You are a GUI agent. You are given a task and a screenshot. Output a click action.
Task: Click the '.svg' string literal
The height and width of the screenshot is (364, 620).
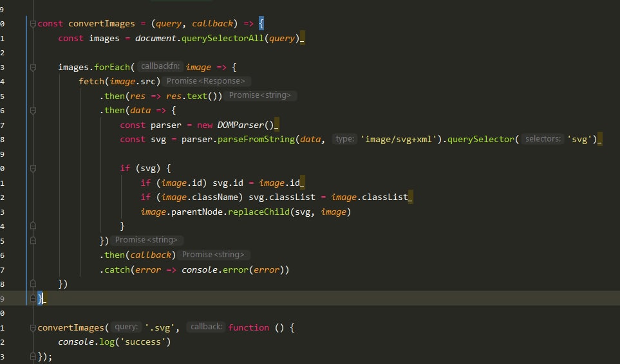(x=160, y=328)
